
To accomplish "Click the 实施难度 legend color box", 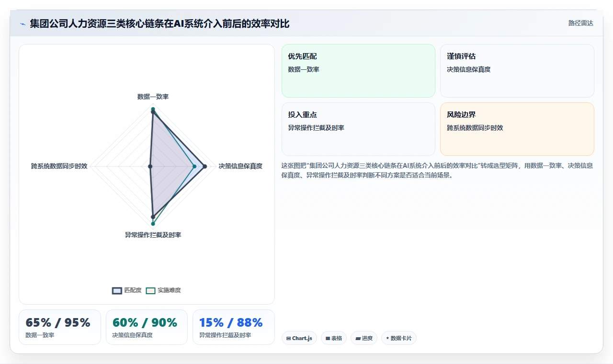I will coord(151,290).
